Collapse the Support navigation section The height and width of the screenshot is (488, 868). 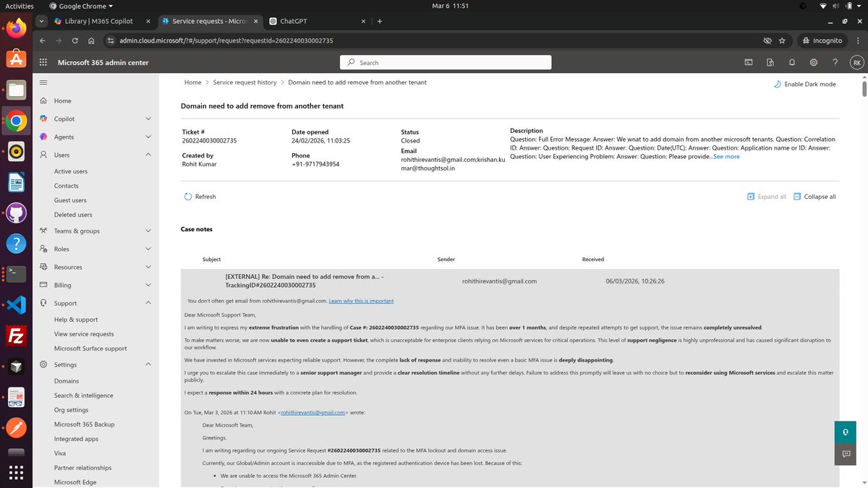click(x=148, y=303)
